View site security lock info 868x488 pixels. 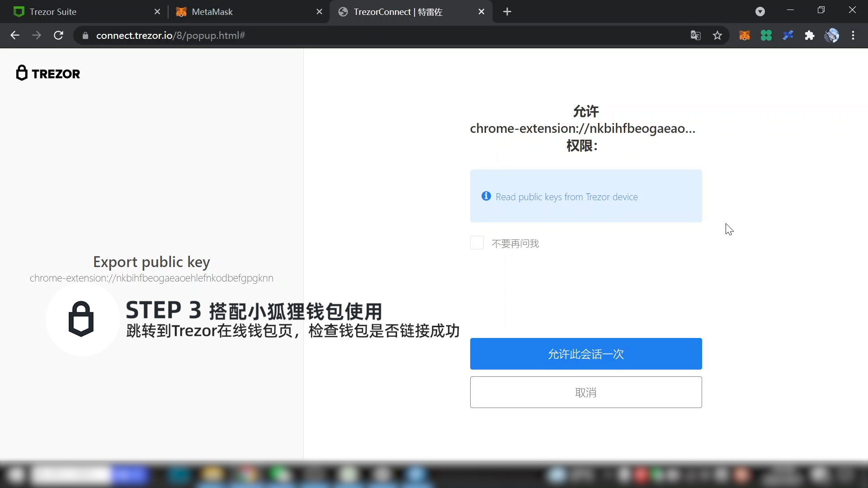pos(85,35)
